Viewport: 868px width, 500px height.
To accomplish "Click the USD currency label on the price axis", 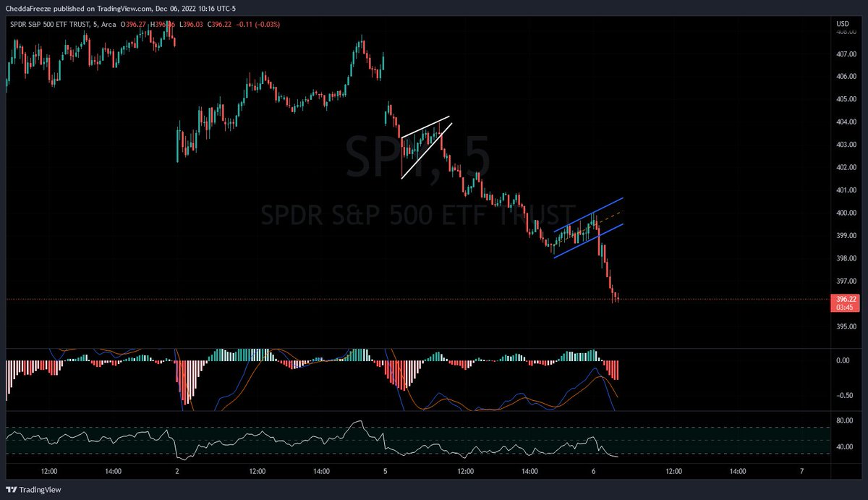I will tap(842, 24).
